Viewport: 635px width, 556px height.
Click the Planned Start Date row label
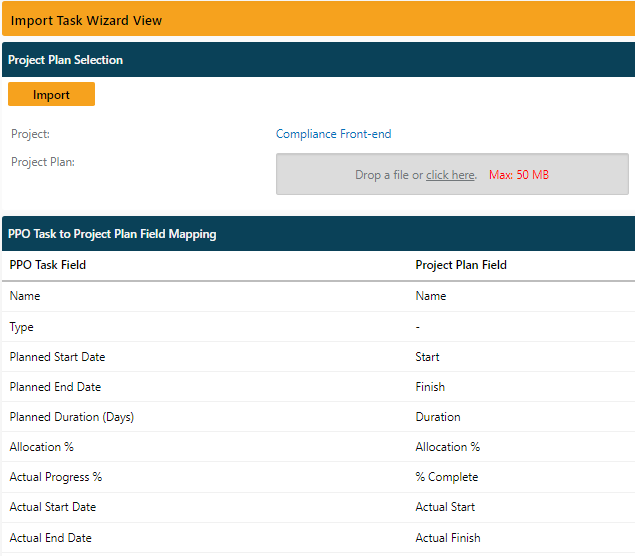pyautogui.click(x=58, y=357)
